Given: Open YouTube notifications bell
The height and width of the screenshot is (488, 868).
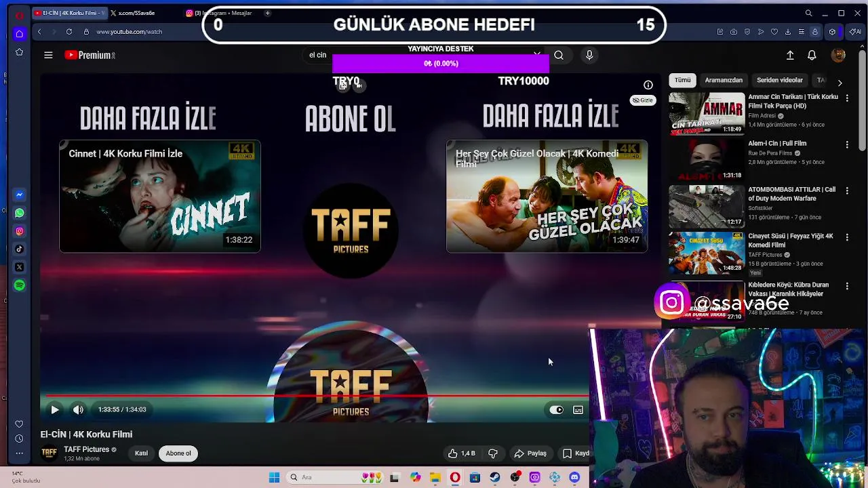Looking at the screenshot, I should (x=812, y=55).
